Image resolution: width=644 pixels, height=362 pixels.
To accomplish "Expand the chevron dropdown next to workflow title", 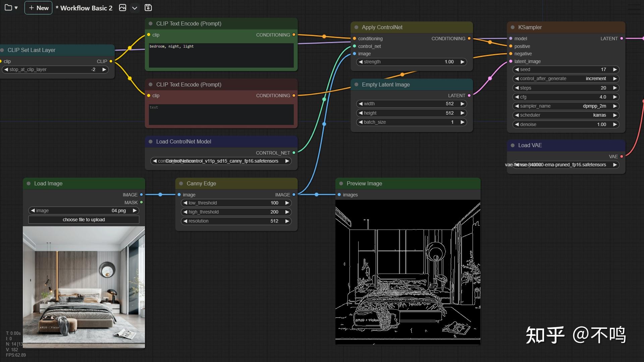I will 135,8.
